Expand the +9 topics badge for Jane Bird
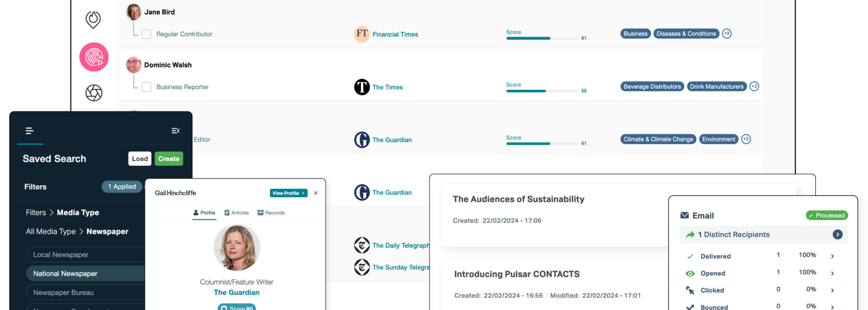Viewport: 868px width, 310px height. tap(727, 33)
